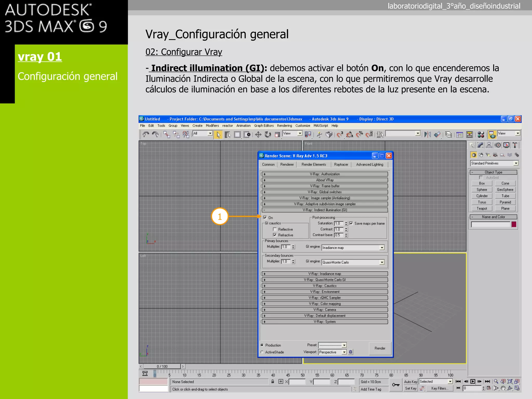Open the Layer Manager icon

(x=449, y=134)
